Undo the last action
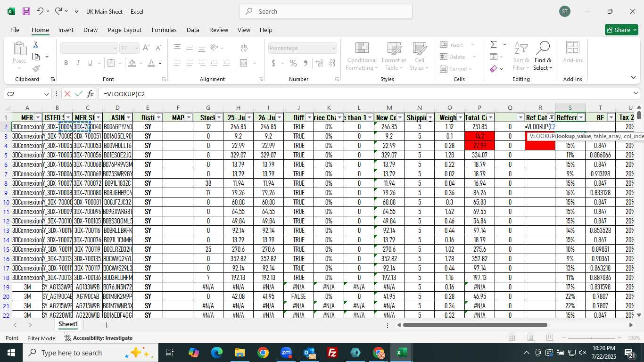Viewport: 644px width, 362px height. pyautogui.click(x=40, y=11)
